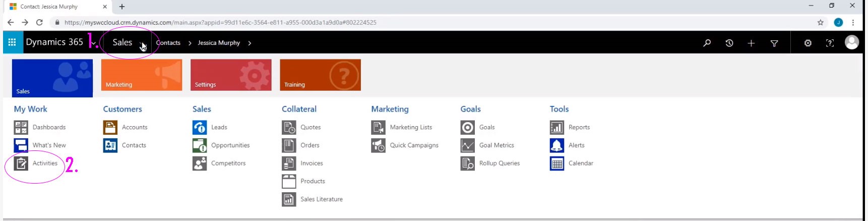The height and width of the screenshot is (221, 868).
Task: Click the browser address bar URL
Action: point(220,22)
